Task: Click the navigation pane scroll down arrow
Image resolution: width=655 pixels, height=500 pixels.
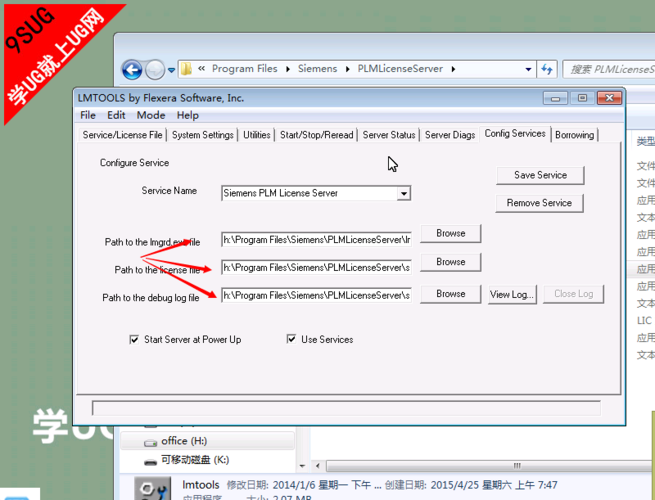Action: (x=302, y=466)
